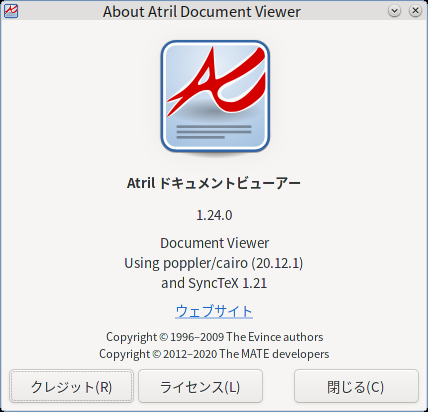Click the MATE developers copyright line
428x412 pixels.
(x=214, y=354)
